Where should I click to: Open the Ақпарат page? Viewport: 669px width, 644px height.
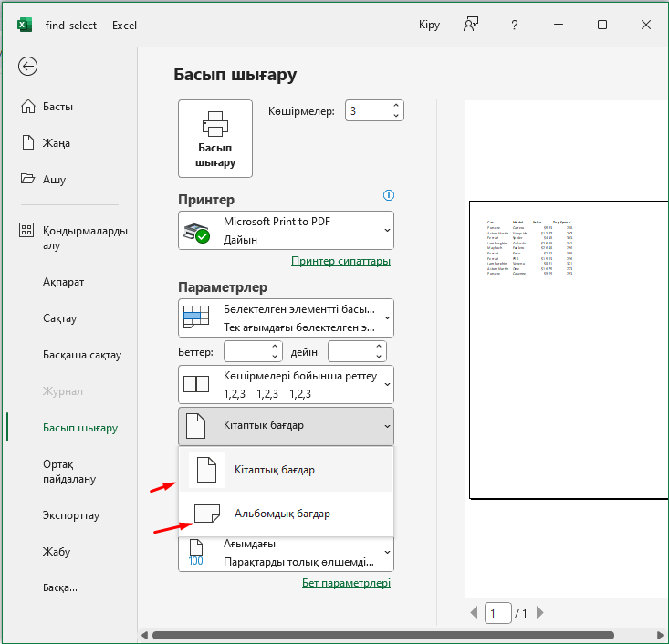[x=63, y=282]
